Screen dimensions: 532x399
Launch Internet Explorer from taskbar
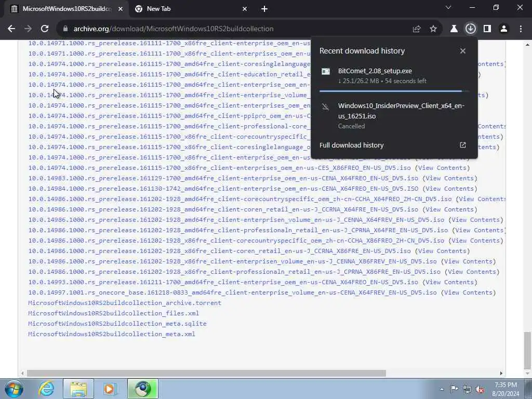pos(46,389)
